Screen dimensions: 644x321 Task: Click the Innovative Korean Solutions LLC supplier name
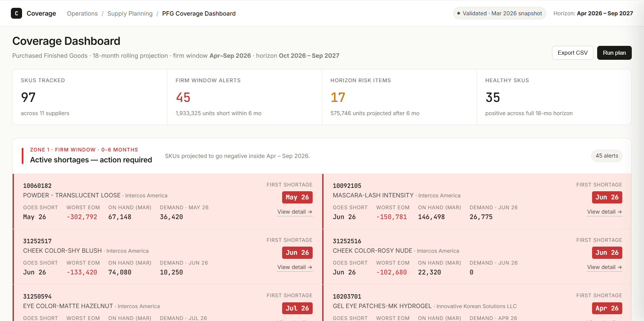click(477, 306)
